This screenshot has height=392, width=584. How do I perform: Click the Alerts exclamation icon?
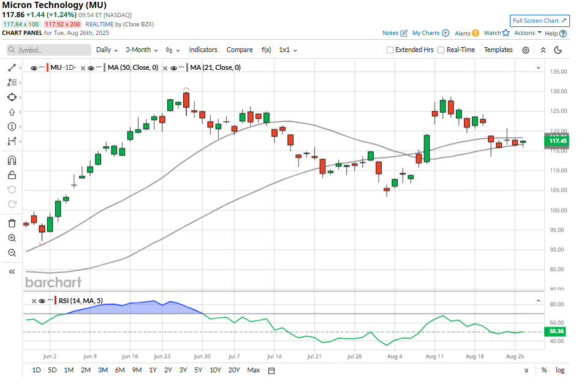476,33
